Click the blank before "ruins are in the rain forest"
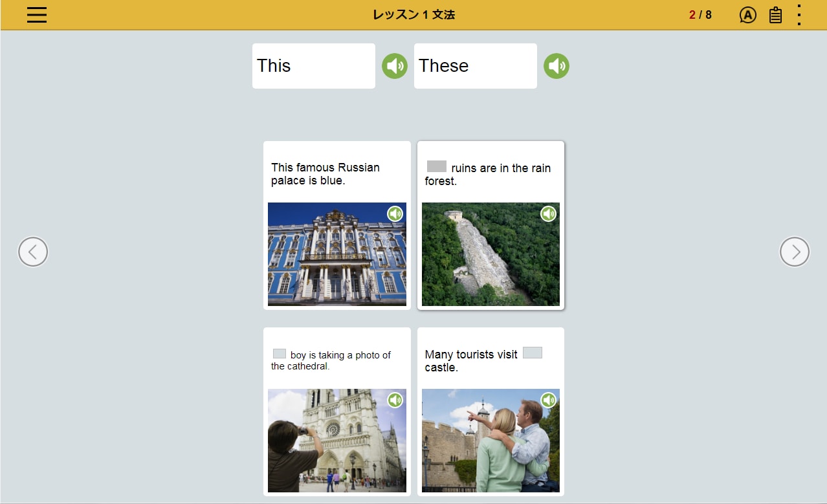 [x=437, y=167]
